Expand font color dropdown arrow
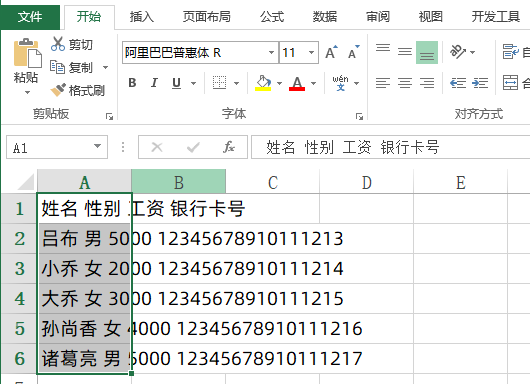Viewport: 530px width, 384px height. 313,83
